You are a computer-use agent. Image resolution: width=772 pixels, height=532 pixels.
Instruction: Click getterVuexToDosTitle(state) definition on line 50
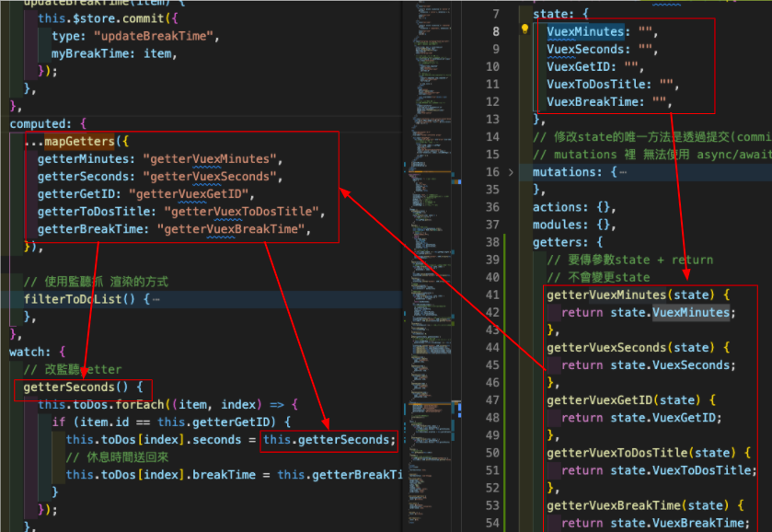tap(641, 453)
